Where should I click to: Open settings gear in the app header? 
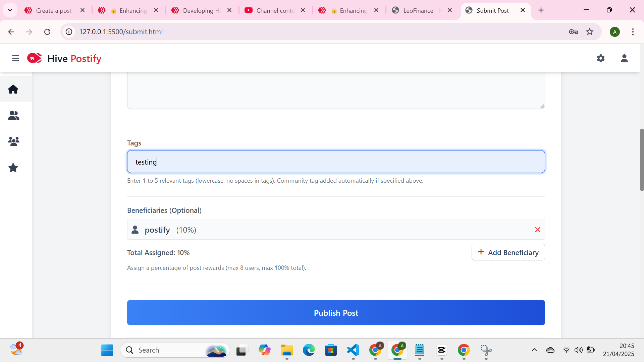(x=601, y=58)
